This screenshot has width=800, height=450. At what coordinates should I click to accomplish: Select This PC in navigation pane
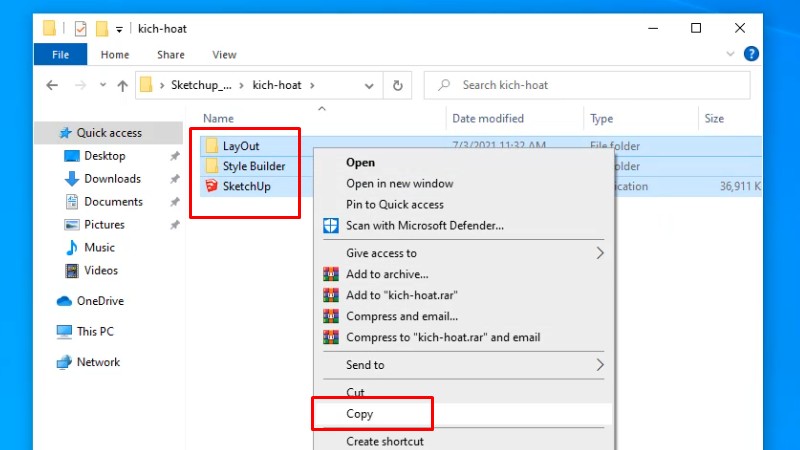(x=95, y=331)
